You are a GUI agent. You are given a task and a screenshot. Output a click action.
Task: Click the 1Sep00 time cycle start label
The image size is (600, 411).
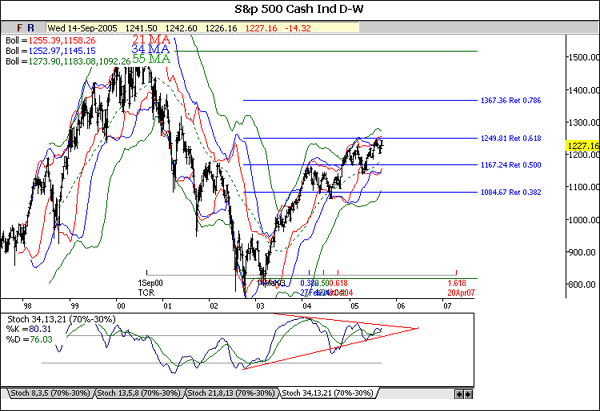coord(150,283)
